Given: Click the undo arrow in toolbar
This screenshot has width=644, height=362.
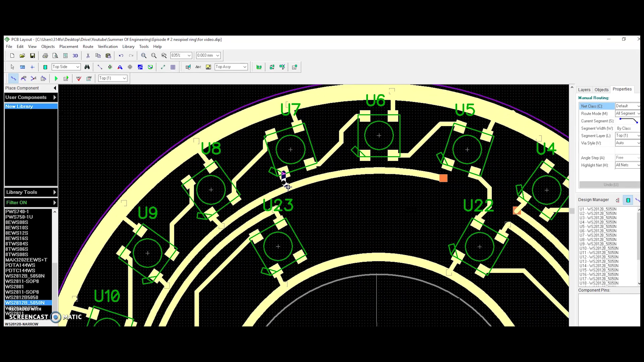Looking at the screenshot, I should pyautogui.click(x=121, y=56).
